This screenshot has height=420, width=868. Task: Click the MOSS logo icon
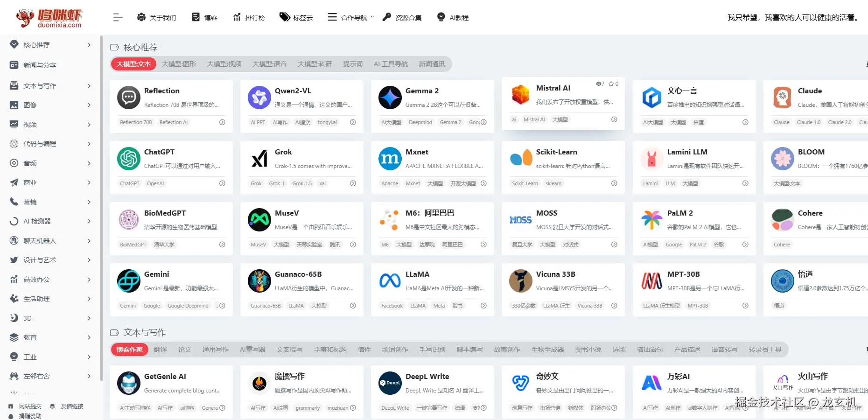(521, 220)
